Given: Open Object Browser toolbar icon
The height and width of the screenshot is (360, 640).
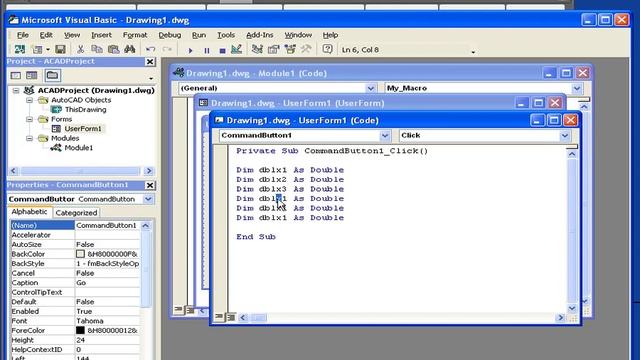Looking at the screenshot, I should coord(290,50).
